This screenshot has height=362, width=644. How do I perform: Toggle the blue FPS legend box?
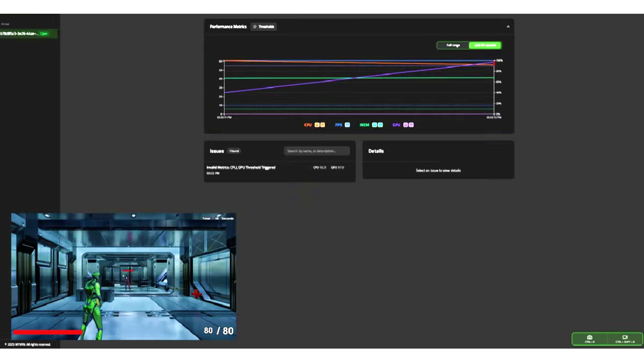click(x=347, y=125)
